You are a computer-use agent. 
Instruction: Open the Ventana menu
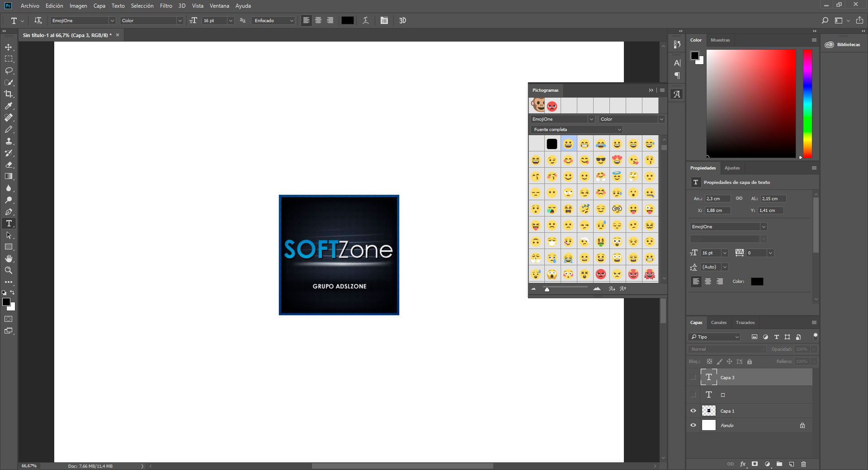219,6
